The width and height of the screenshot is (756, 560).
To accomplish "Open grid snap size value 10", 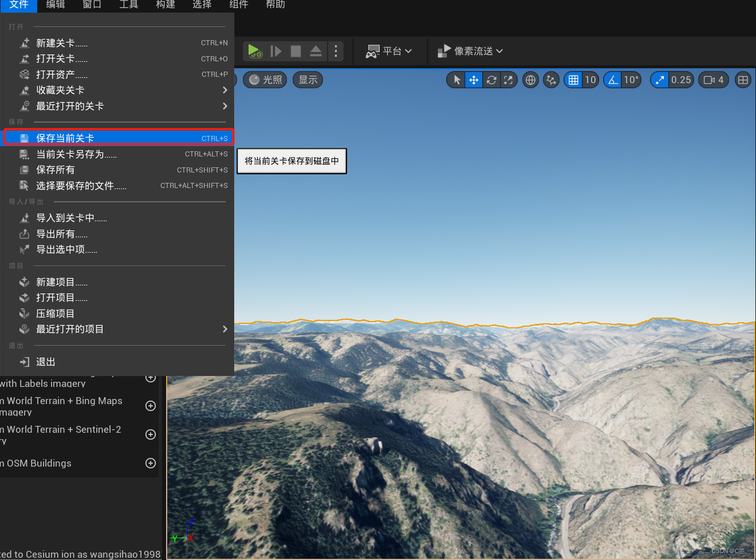I will click(590, 80).
